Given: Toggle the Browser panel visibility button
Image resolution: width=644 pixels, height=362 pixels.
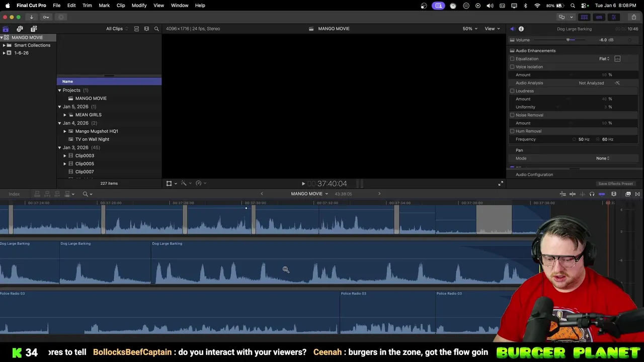Looking at the screenshot, I should 584,17.
